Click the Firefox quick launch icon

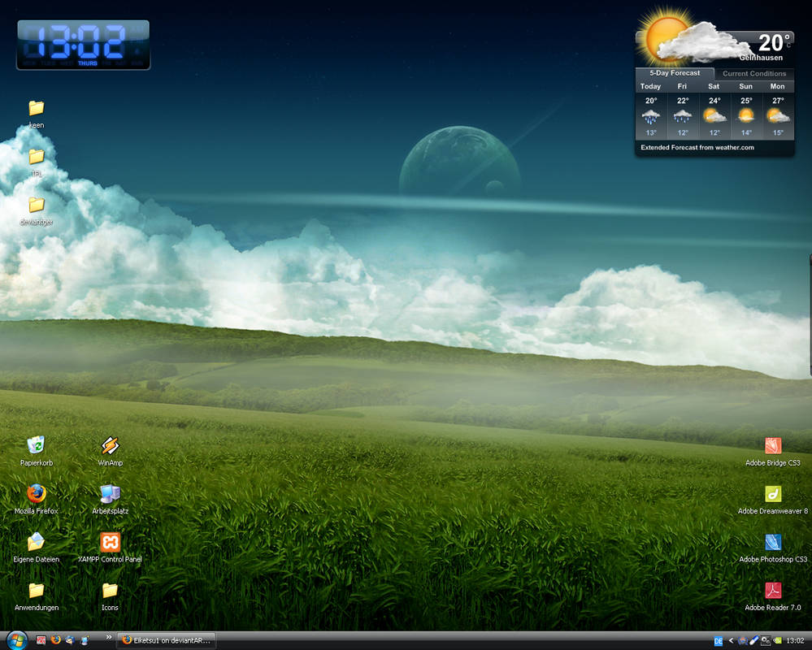point(55,640)
